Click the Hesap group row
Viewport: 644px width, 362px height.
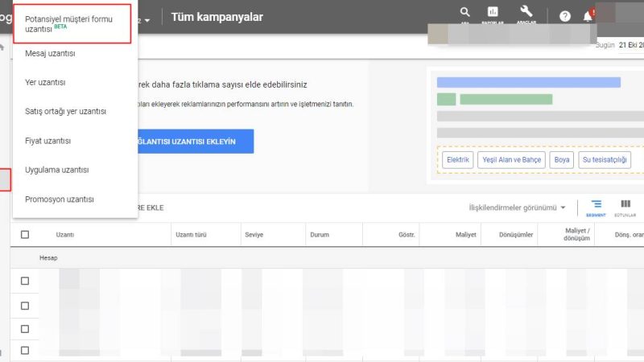[327, 257]
